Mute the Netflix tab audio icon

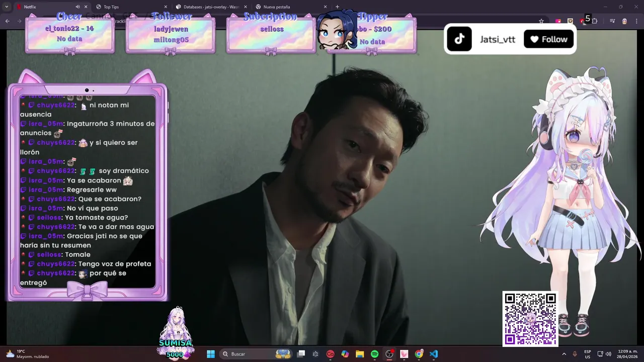pos(77,7)
